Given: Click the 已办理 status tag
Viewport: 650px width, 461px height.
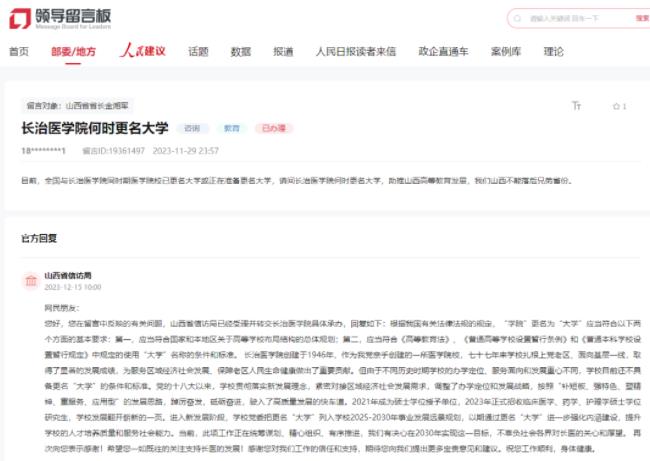Looking at the screenshot, I should click(274, 129).
